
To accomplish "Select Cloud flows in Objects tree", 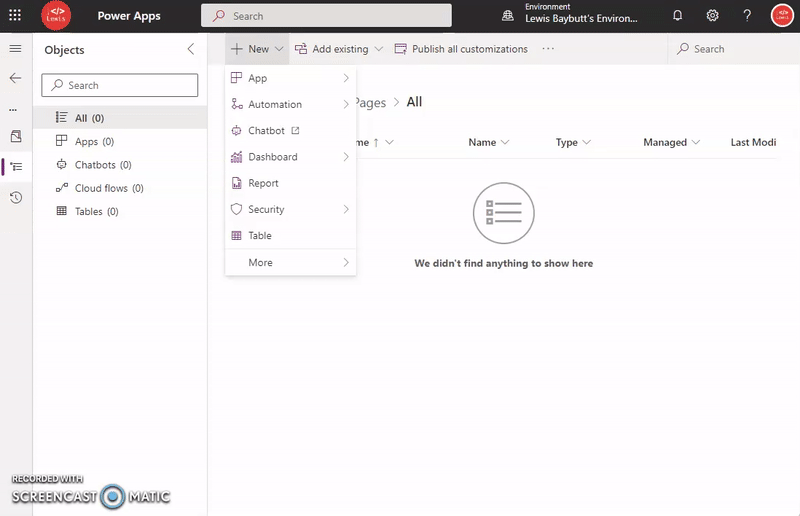I will 108,188.
